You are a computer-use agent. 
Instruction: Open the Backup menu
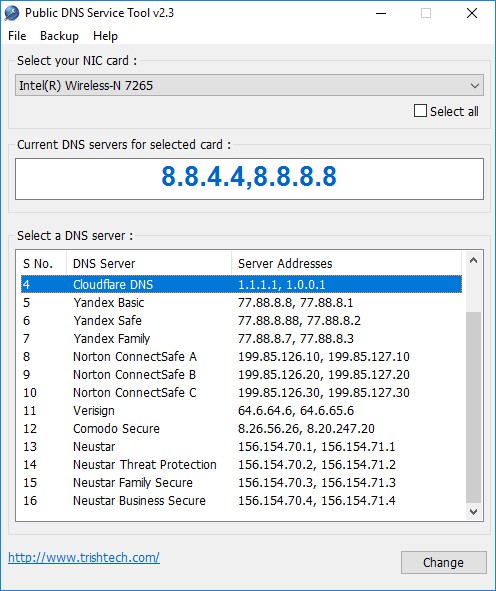[59, 36]
